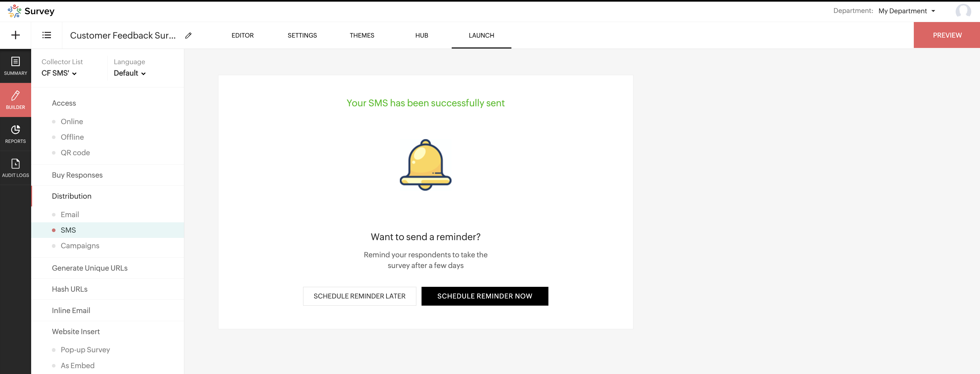Image resolution: width=980 pixels, height=374 pixels.
Task: Expand the Collector List dropdown
Action: click(59, 73)
